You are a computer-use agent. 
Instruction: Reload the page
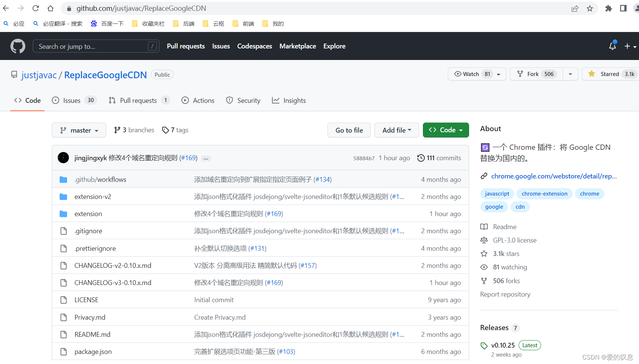[36, 8]
